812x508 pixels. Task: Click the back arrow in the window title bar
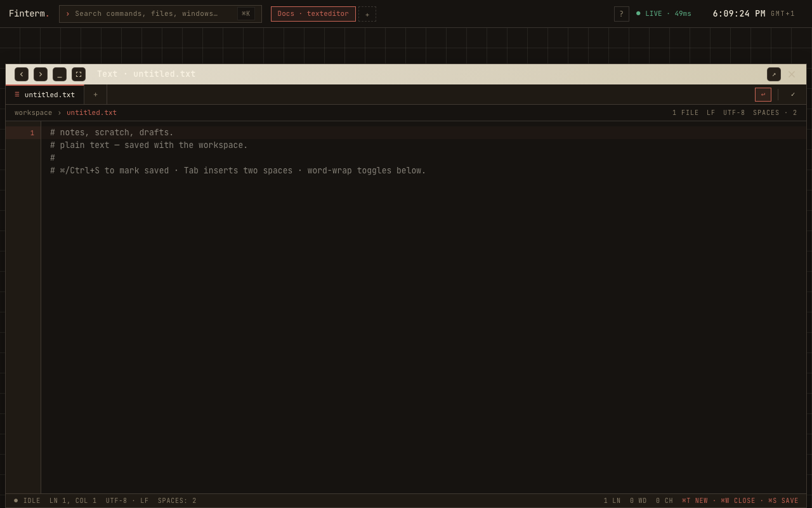pos(22,74)
